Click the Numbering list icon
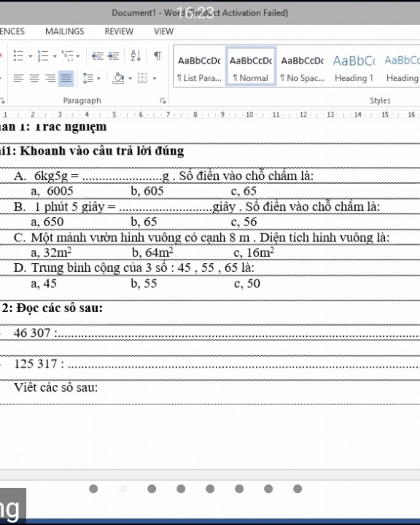The image size is (420, 525). click(43, 55)
